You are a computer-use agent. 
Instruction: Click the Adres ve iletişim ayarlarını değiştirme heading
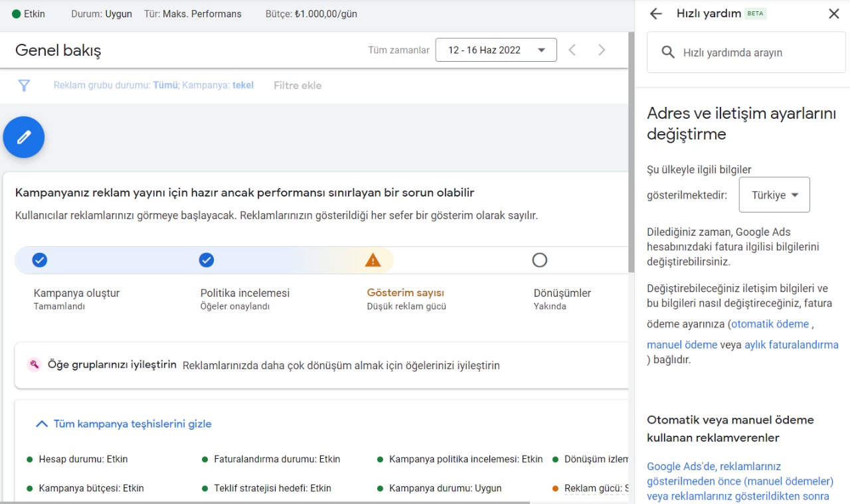[x=741, y=124]
